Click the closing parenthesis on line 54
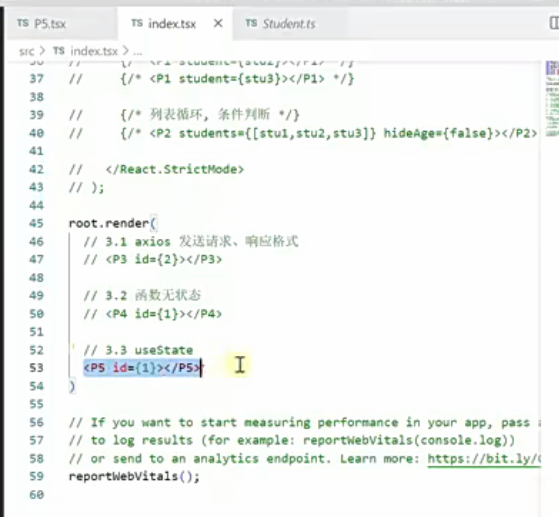Viewport: 559px width, 517px height. (72, 387)
